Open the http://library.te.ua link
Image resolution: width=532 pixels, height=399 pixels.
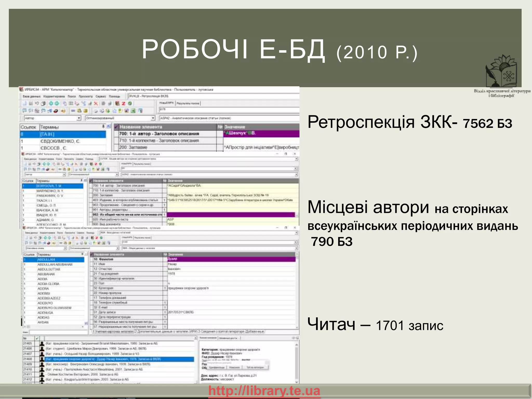(x=264, y=391)
